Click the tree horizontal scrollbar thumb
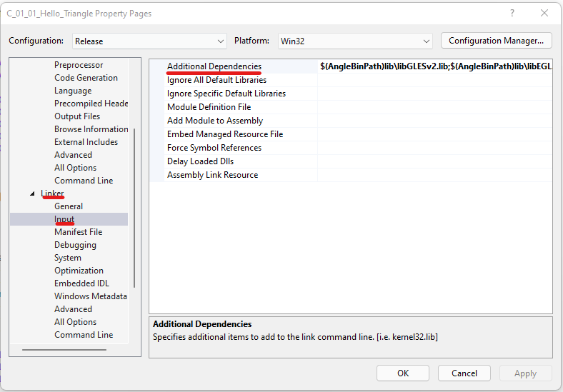 (64, 350)
